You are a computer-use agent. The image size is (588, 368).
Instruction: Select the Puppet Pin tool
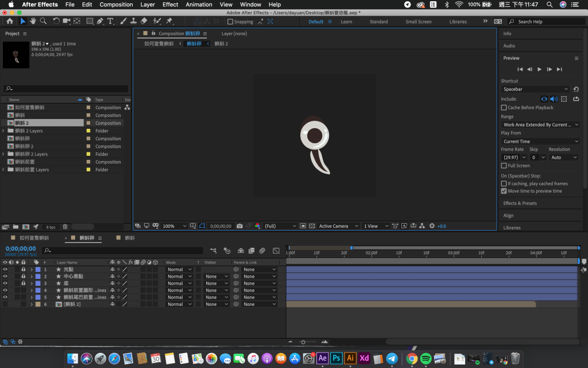(169, 21)
